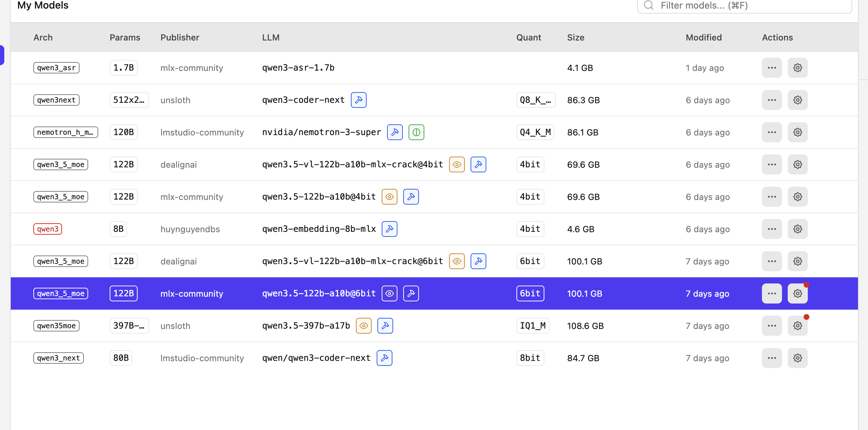The width and height of the screenshot is (868, 430).
Task: Click green reasoning icon for nvidia/nemotron-3-super
Action: pyautogui.click(x=416, y=132)
